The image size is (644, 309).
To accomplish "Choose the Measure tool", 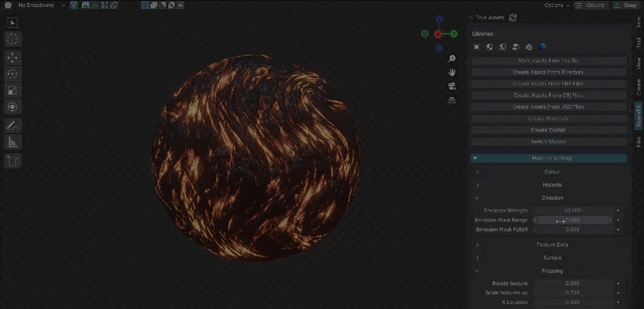I will (x=13, y=142).
